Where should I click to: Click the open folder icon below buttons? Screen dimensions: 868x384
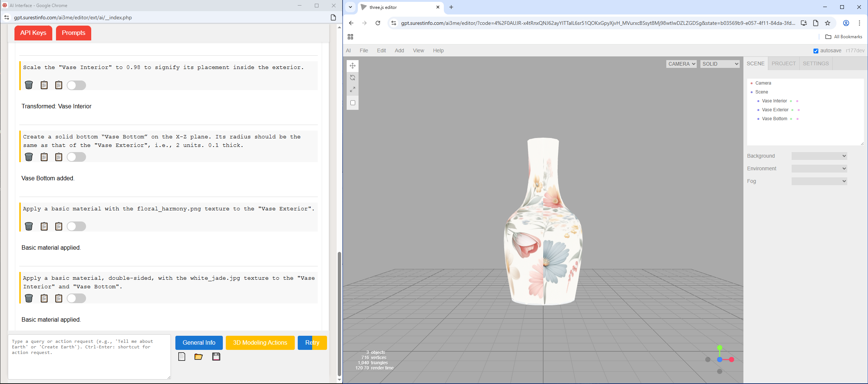point(198,357)
